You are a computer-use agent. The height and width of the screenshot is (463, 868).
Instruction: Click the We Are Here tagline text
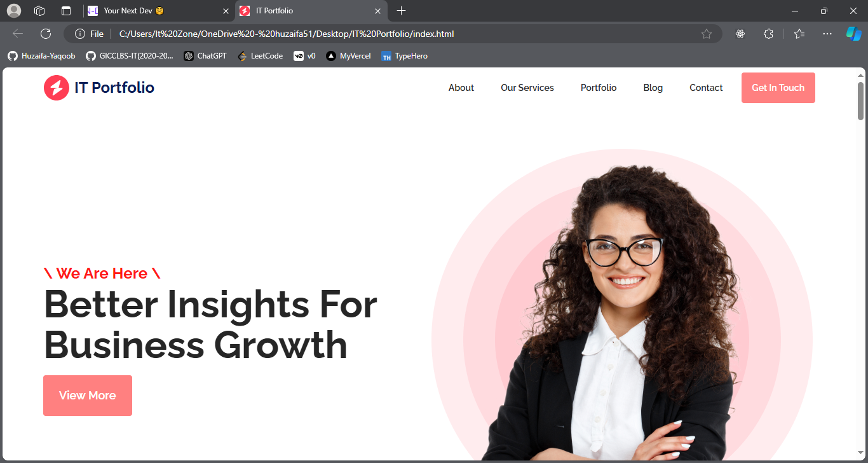pos(102,273)
